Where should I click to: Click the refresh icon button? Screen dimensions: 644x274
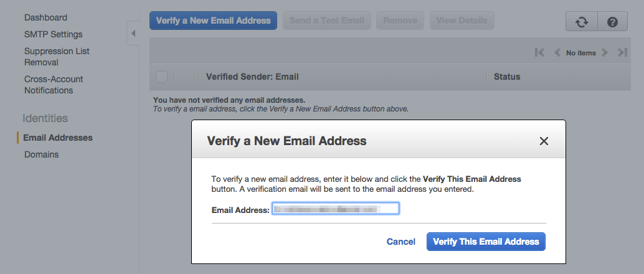point(581,21)
